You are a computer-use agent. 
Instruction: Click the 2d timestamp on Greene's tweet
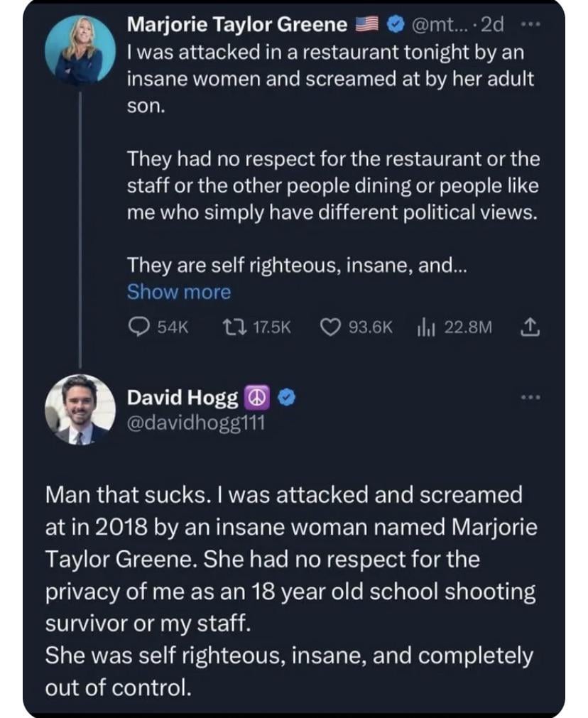coord(492,25)
